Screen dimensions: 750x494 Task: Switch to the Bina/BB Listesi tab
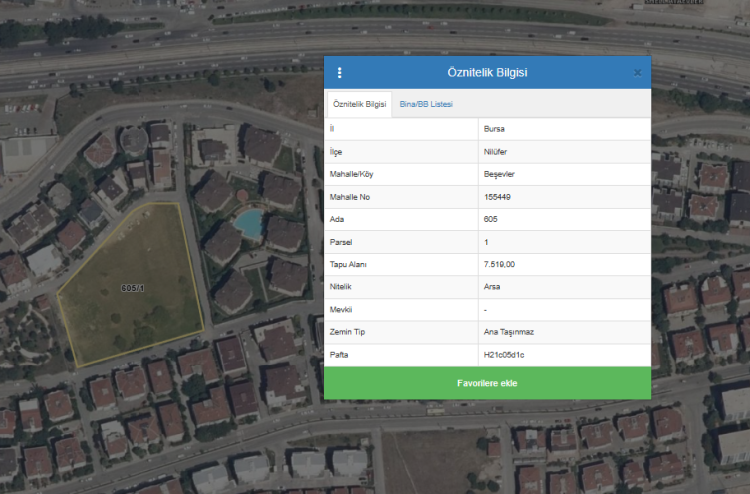pos(426,104)
